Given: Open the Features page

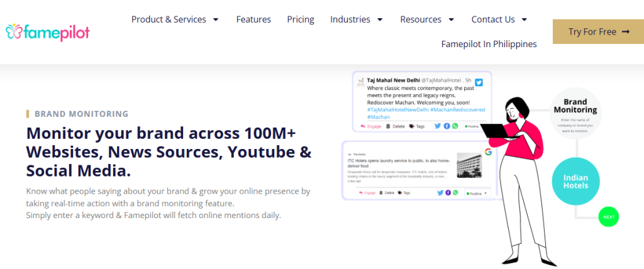Looking at the screenshot, I should [253, 19].
